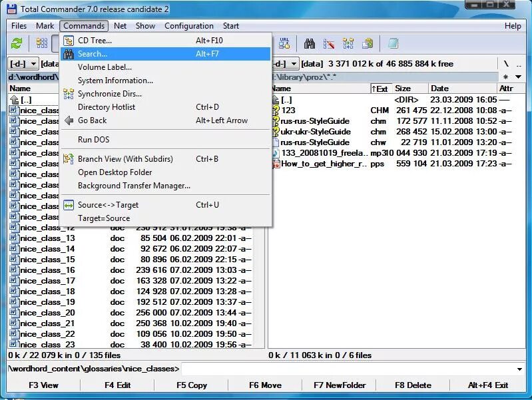Click the Branch View menu icon
532x400 pixels.
69,159
